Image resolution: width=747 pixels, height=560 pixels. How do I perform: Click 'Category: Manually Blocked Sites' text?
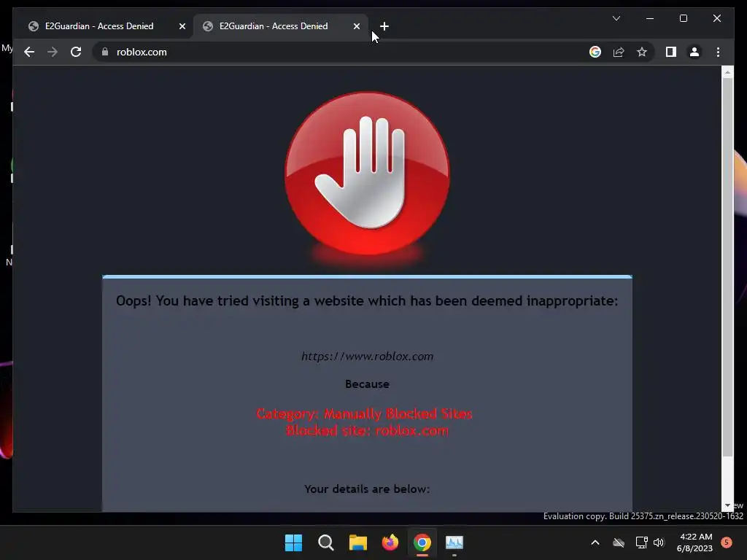(365, 413)
